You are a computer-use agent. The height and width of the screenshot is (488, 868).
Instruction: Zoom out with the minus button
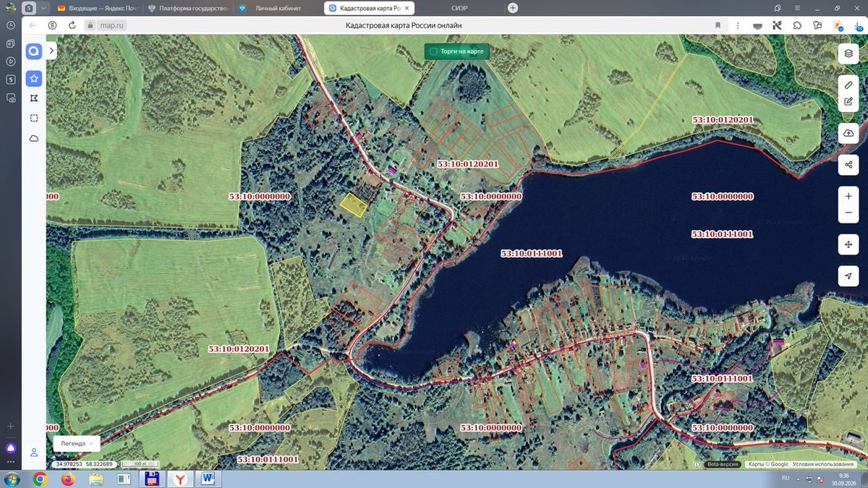pyautogui.click(x=848, y=213)
